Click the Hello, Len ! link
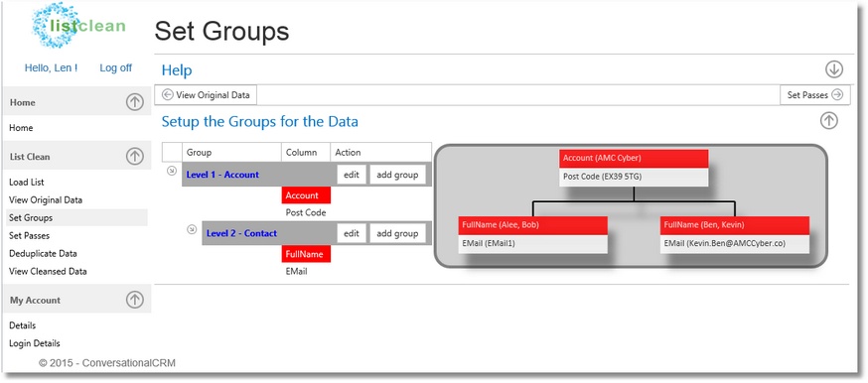Screen dimensions: 868x383 (51, 68)
